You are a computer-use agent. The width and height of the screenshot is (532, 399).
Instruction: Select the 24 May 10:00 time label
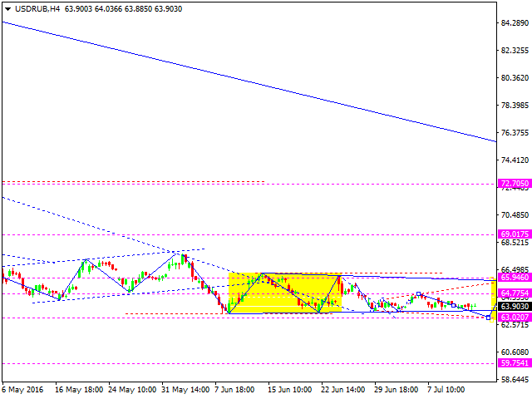coord(132,390)
